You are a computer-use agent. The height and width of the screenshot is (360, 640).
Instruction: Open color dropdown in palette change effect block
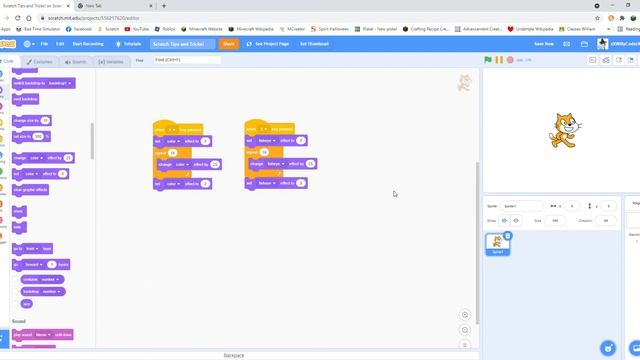(x=36, y=158)
